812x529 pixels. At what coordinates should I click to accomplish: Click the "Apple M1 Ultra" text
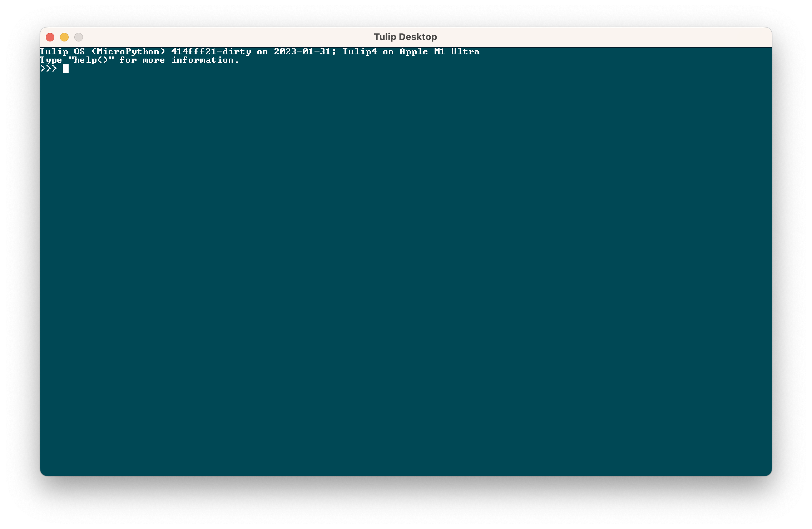[x=440, y=51]
